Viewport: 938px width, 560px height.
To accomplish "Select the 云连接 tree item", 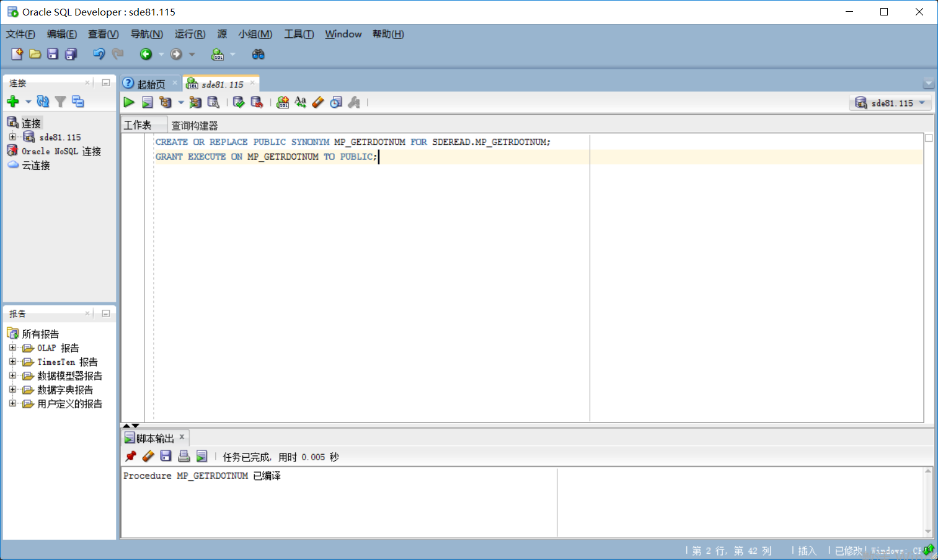I will pos(36,165).
